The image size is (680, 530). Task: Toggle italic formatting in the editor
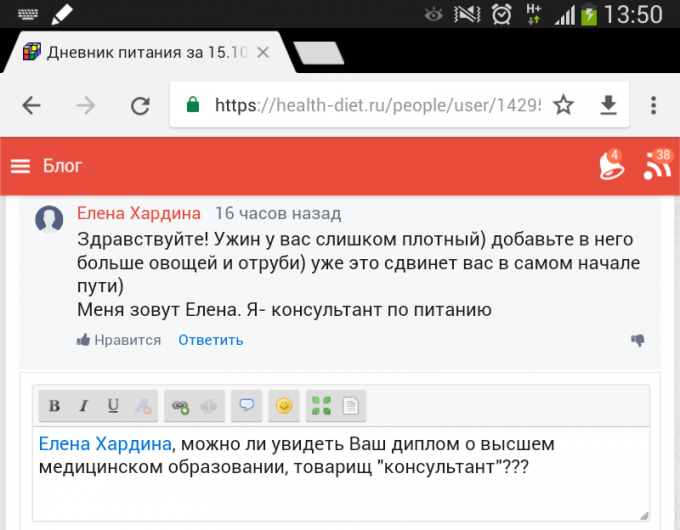[x=84, y=405]
